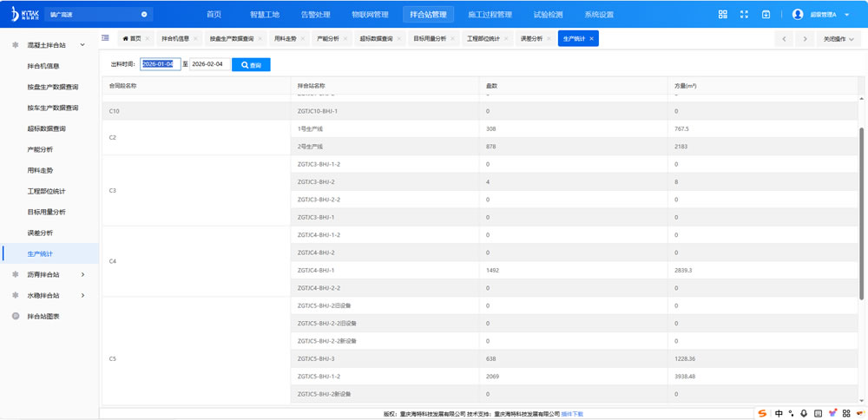Click the blue 查询 search button
Image resolution: width=868 pixels, height=420 pixels.
click(251, 65)
